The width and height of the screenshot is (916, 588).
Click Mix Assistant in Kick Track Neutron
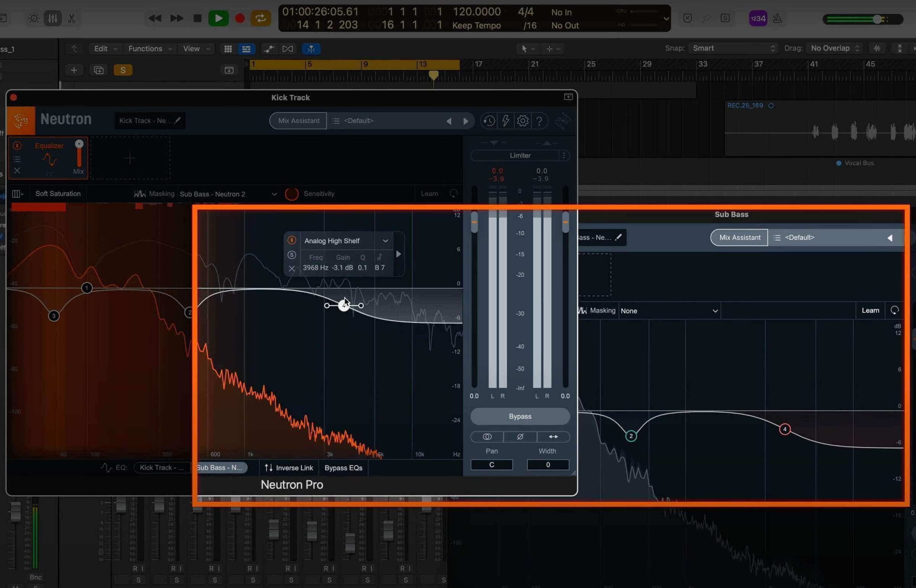298,121
